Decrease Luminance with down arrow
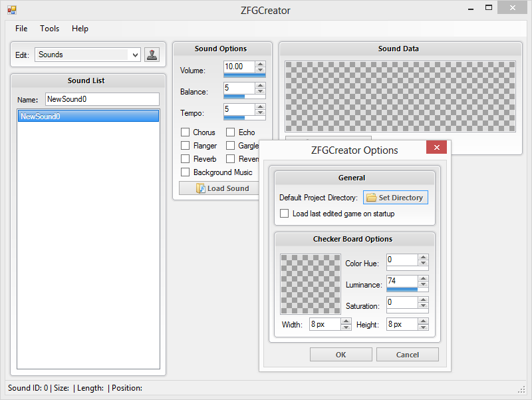This screenshot has height=400, width=532. pyautogui.click(x=423, y=284)
